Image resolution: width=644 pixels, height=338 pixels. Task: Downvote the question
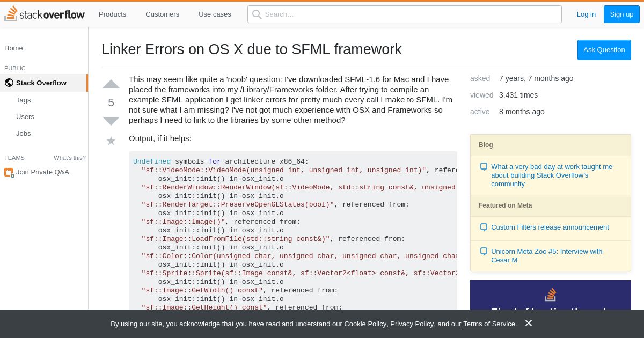pyautogui.click(x=111, y=121)
